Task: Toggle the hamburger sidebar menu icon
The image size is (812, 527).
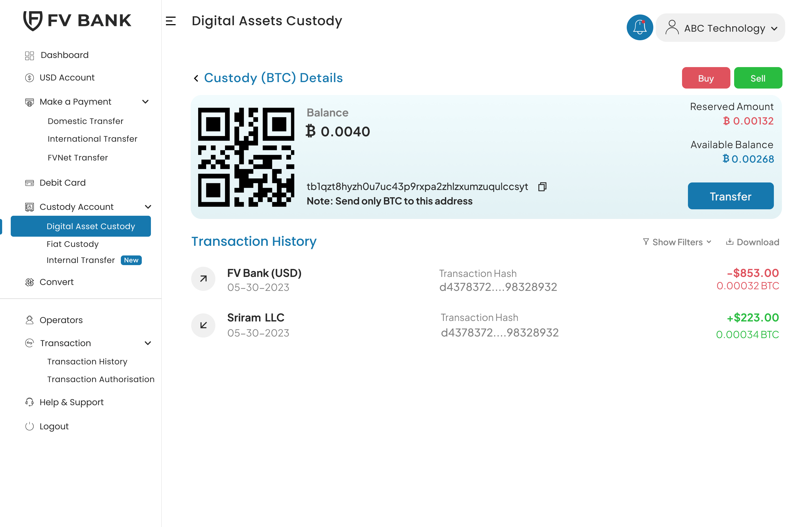Action: (x=171, y=21)
